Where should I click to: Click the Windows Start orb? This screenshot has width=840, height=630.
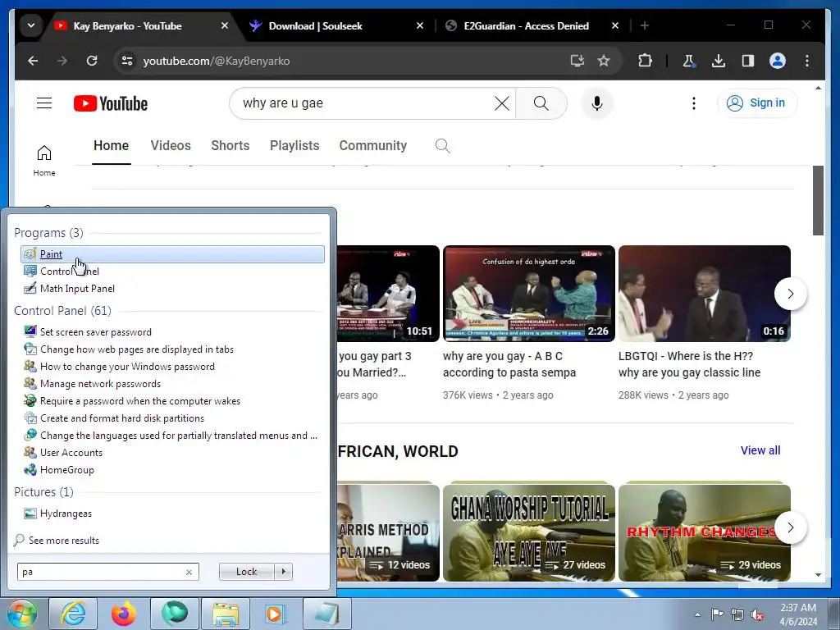22,614
